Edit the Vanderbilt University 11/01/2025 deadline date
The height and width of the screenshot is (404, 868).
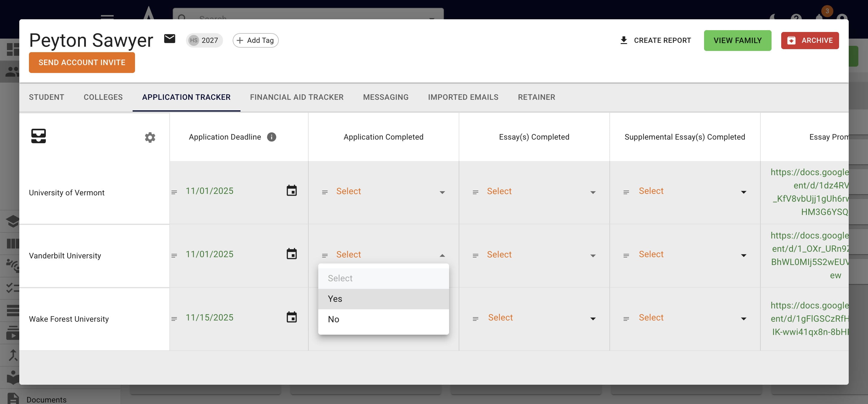click(209, 254)
